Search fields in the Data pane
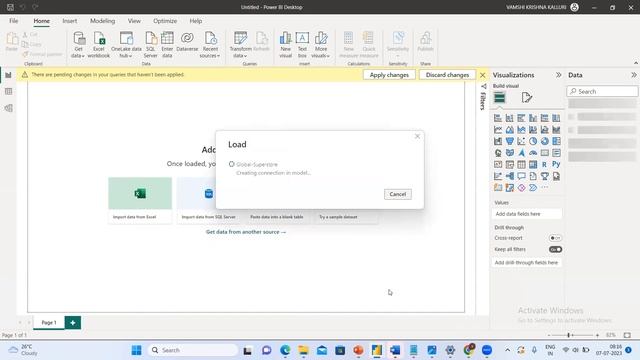Viewport: 640px width, 360px height. coord(602,91)
